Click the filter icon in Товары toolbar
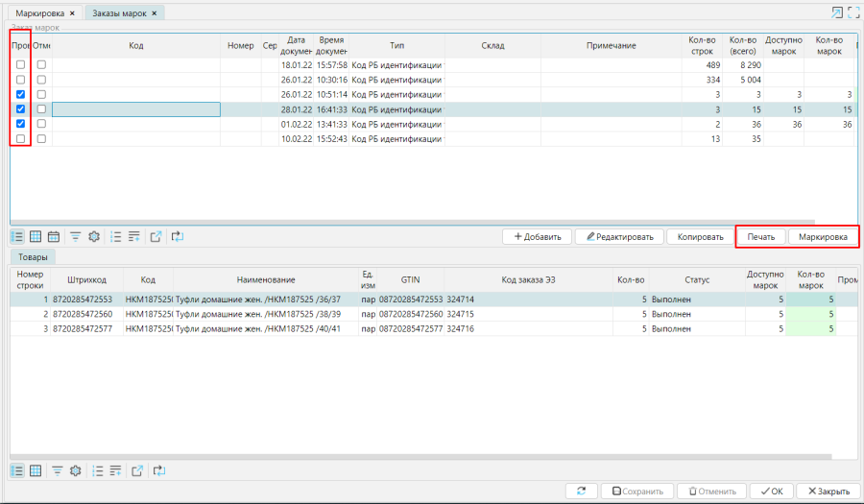 pos(58,470)
